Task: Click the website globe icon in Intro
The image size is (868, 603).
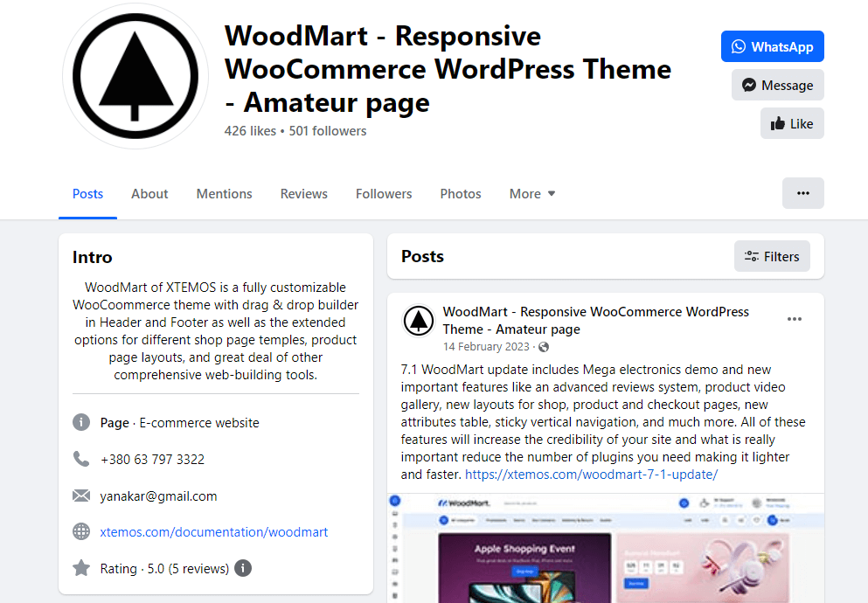Action: [81, 531]
